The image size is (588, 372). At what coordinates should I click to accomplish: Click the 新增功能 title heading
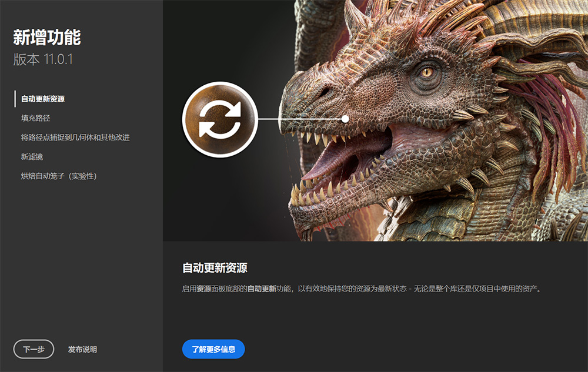pyautogui.click(x=47, y=38)
